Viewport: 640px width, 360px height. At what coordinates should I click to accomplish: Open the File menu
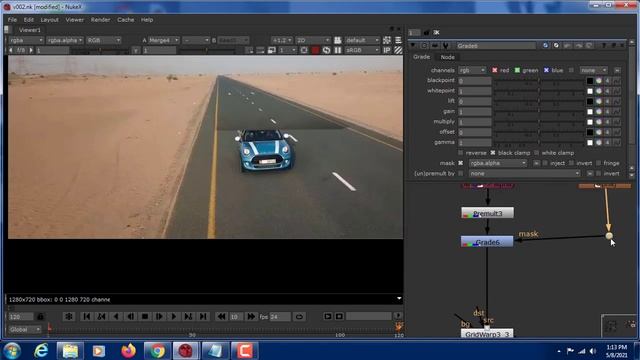coord(12,20)
